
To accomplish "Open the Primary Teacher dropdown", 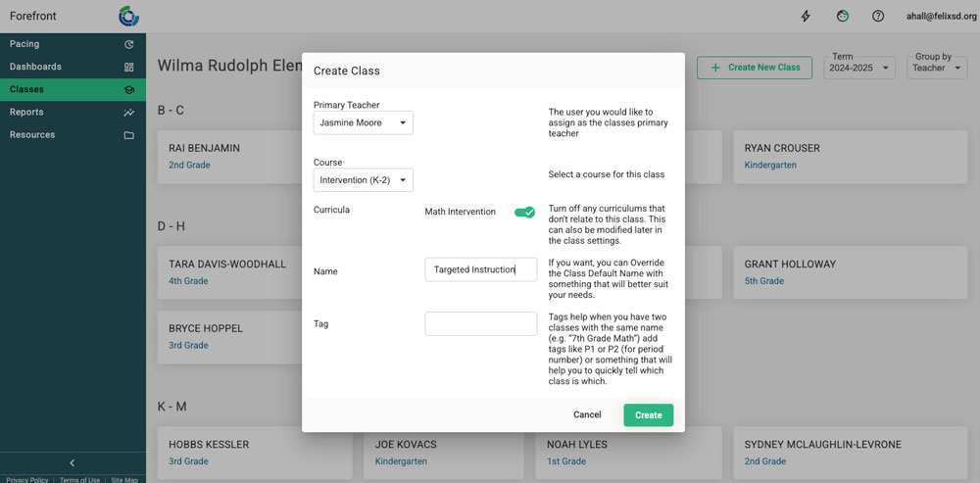I will click(x=363, y=123).
